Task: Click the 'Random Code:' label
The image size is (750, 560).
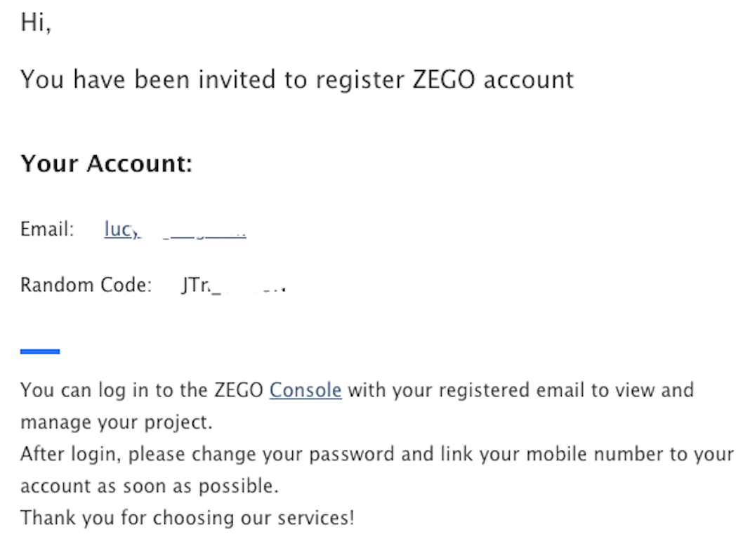Action: click(86, 286)
